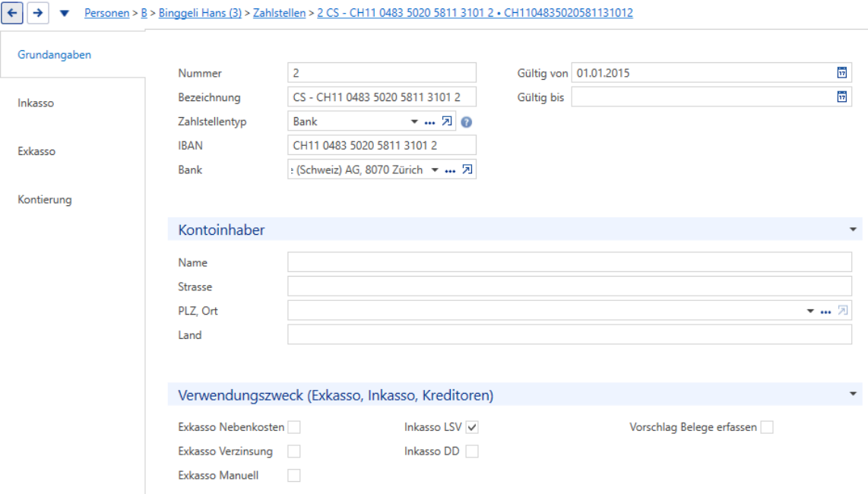This screenshot has width=868, height=494.
Task: Tick the Inkasso DD checkbox
Action: [x=472, y=451]
